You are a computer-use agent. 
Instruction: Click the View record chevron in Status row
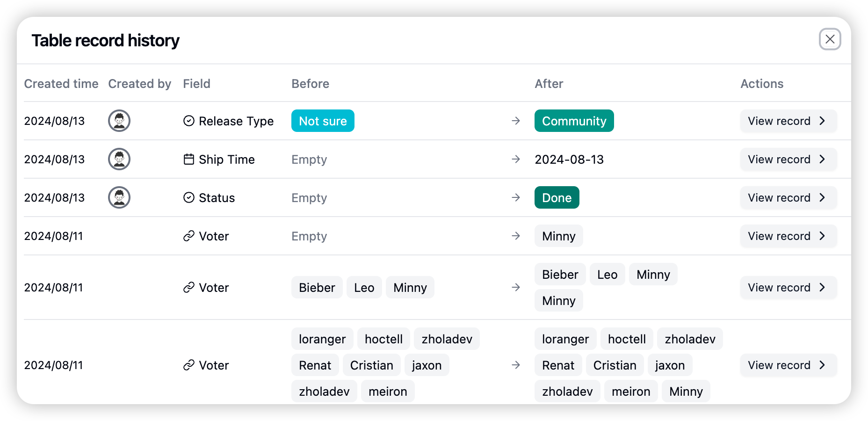click(x=822, y=197)
